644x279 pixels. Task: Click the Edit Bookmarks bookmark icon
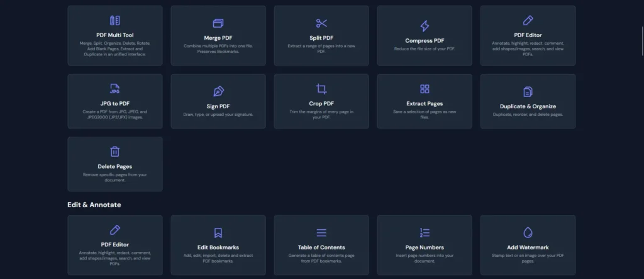coord(218,233)
